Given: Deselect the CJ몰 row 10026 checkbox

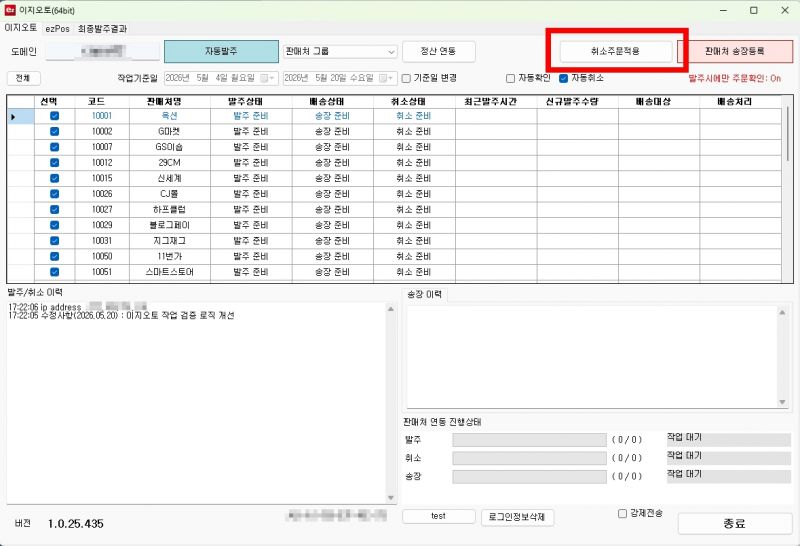Looking at the screenshot, I should pos(55,194).
